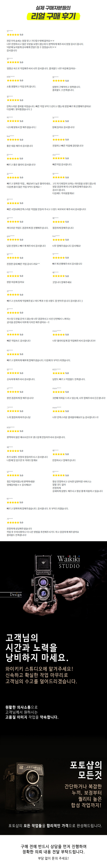Select the username K19*****
Viewport: 107px width, 868px height.
[x=10, y=427]
